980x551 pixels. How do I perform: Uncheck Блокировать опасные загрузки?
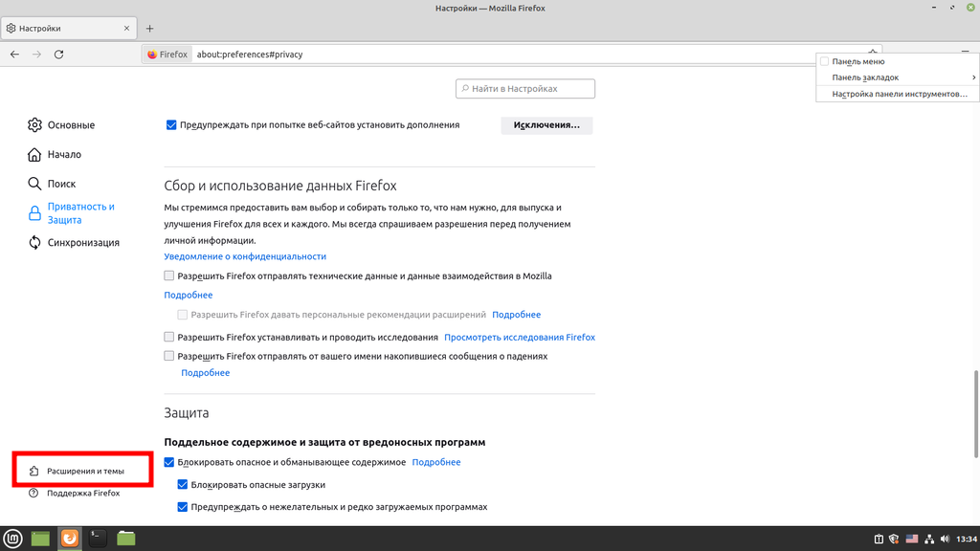coord(183,485)
